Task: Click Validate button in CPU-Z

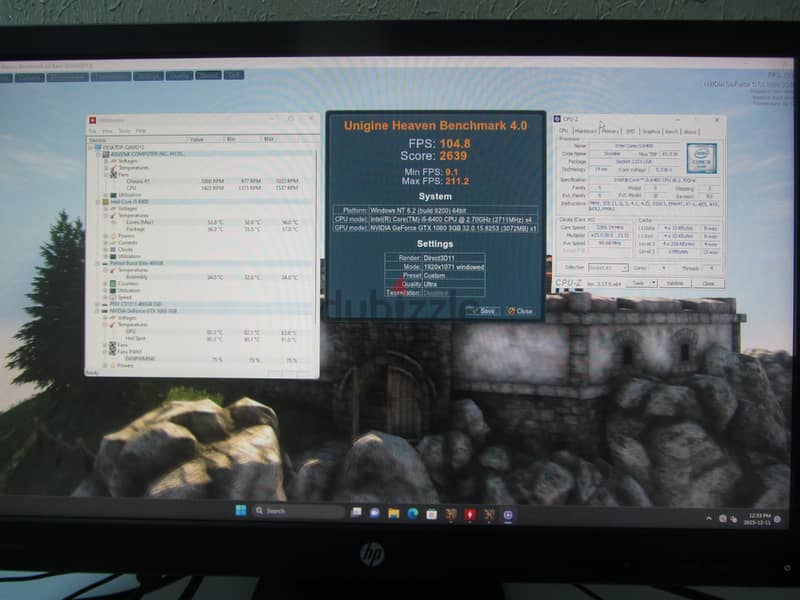Action: click(x=675, y=284)
